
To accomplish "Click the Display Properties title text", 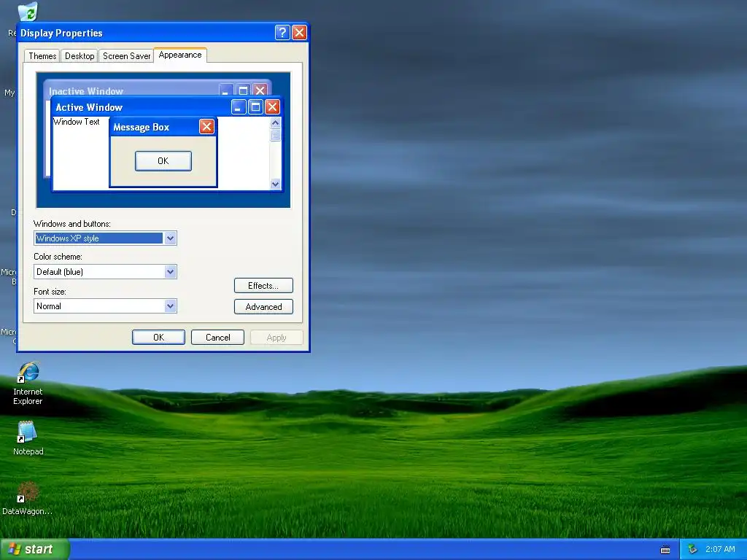I will click(61, 33).
